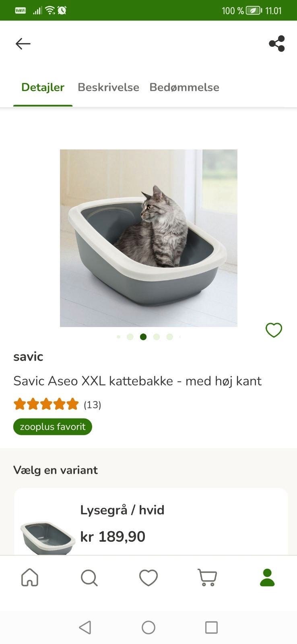Switch to the Beskrivelse tab
This screenshot has width=297, height=644.
(108, 87)
